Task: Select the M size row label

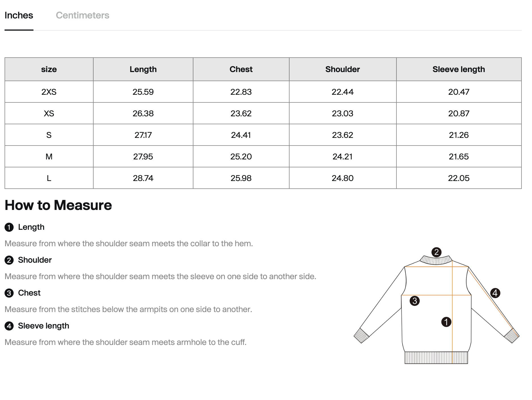Action: click(x=49, y=157)
